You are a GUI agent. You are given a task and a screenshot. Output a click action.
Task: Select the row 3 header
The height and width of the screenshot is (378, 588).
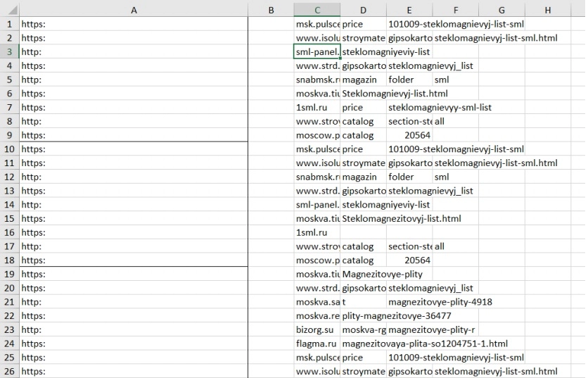tap(10, 52)
